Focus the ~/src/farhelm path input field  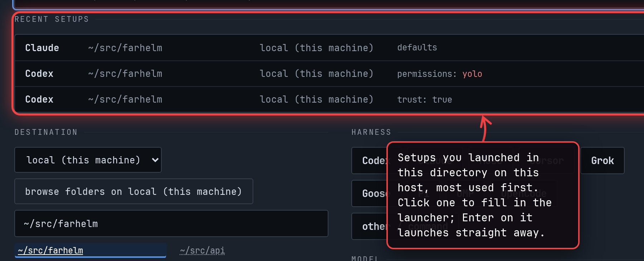171,223
